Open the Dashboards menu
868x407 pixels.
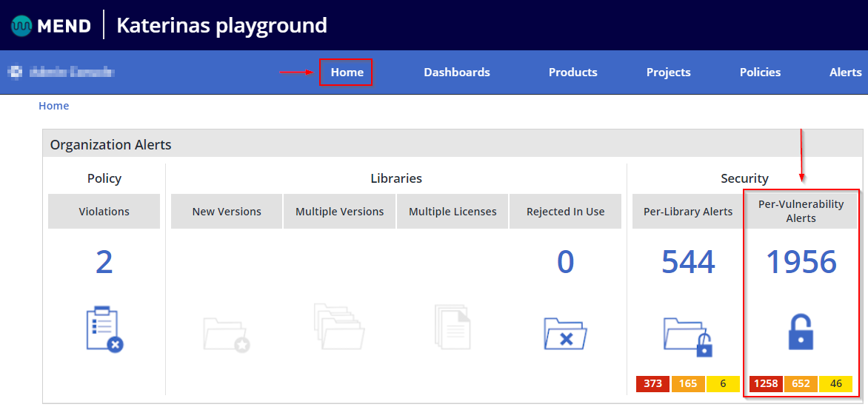(x=456, y=73)
